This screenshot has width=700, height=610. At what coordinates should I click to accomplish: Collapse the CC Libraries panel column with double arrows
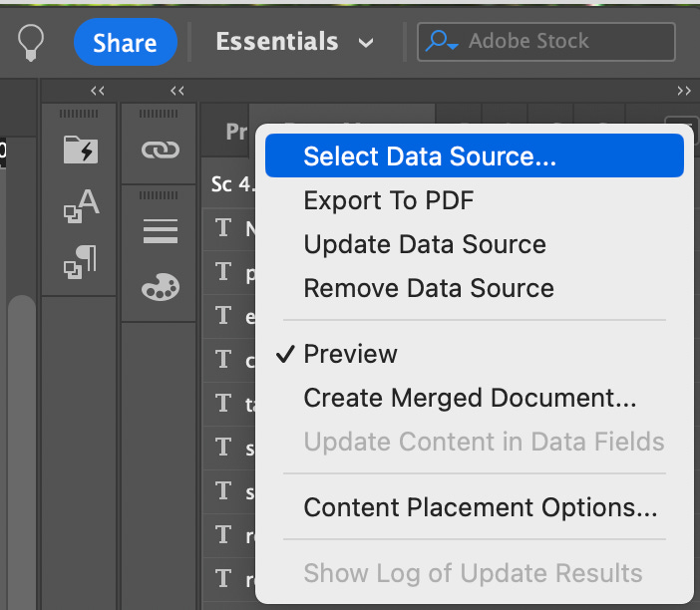(x=98, y=91)
